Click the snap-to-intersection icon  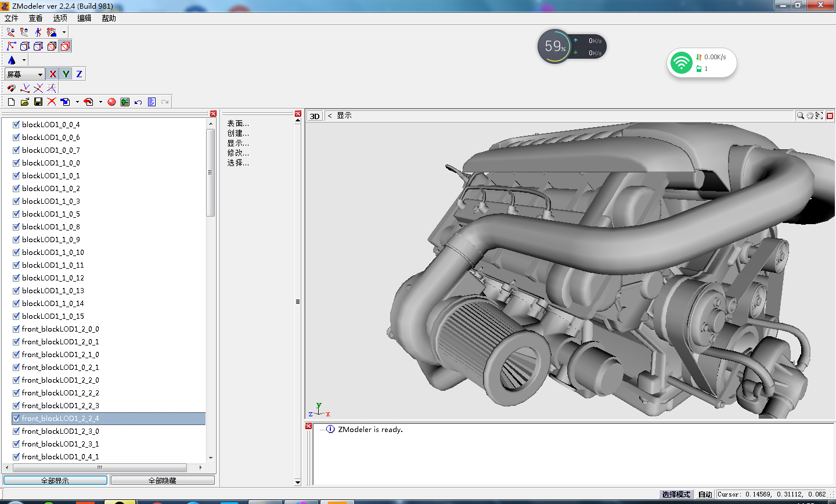38,88
